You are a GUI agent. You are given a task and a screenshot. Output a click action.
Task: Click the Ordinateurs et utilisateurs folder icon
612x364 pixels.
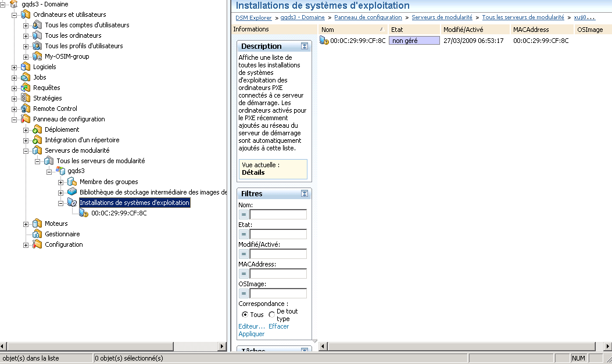pyautogui.click(x=26, y=15)
